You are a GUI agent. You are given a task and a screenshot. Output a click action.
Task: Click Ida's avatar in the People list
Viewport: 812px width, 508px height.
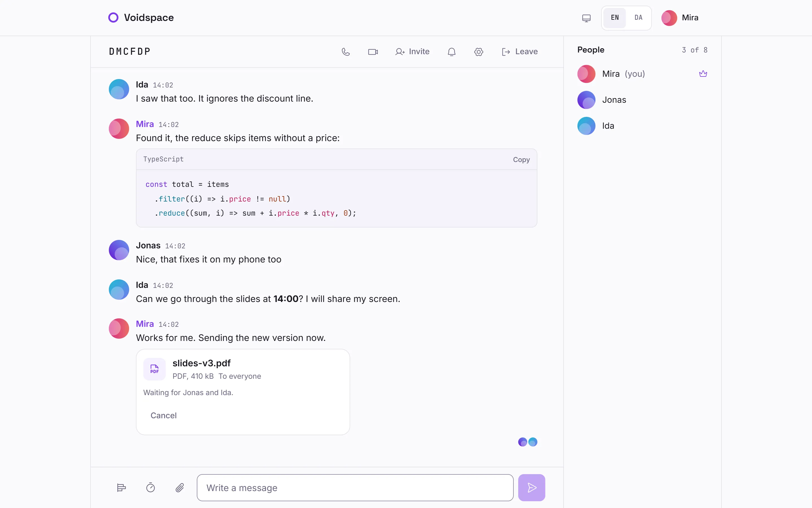point(586,126)
